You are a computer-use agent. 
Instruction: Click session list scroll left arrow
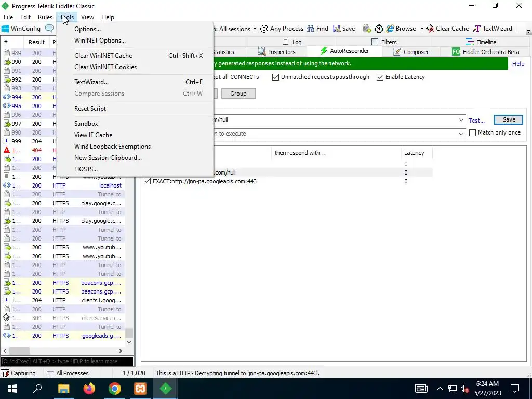5,351
